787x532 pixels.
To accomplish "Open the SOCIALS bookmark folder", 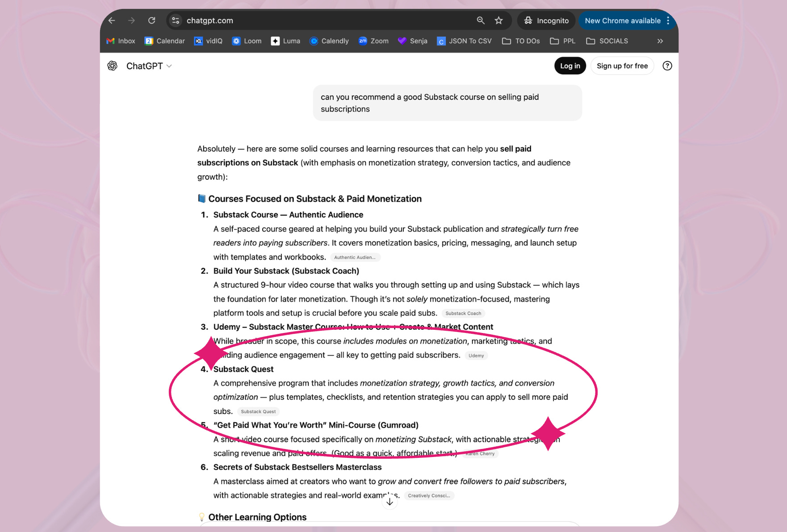I will click(607, 41).
